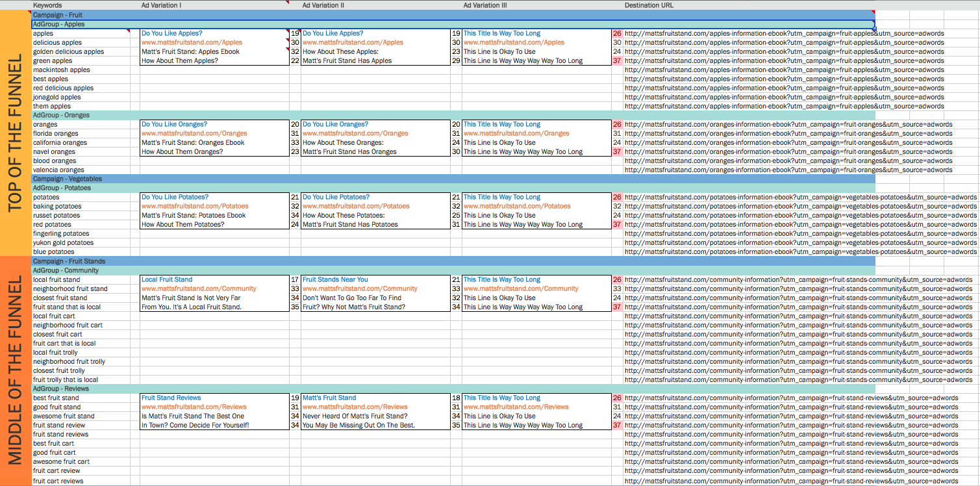The height and width of the screenshot is (486, 980).
Task: Click the AdGroup - Oranges row
Action: tap(453, 115)
